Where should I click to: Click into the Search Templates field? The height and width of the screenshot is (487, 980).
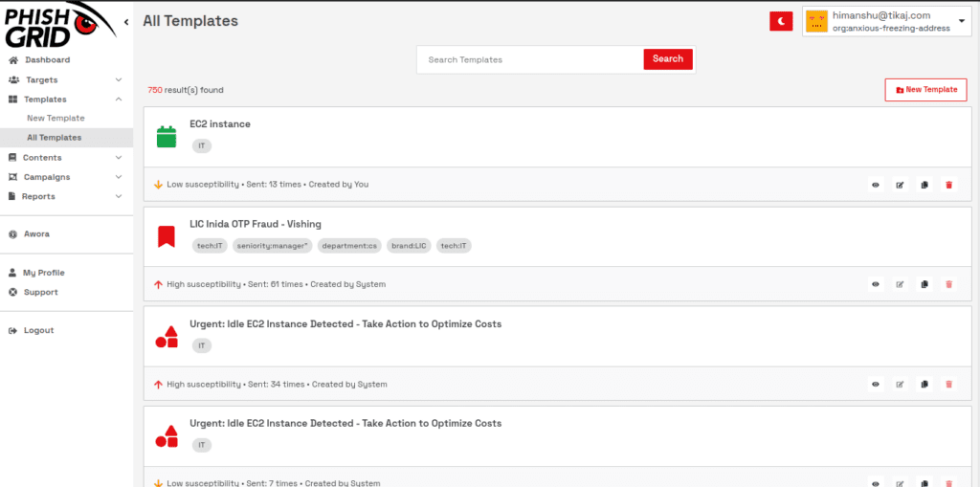coord(531,59)
